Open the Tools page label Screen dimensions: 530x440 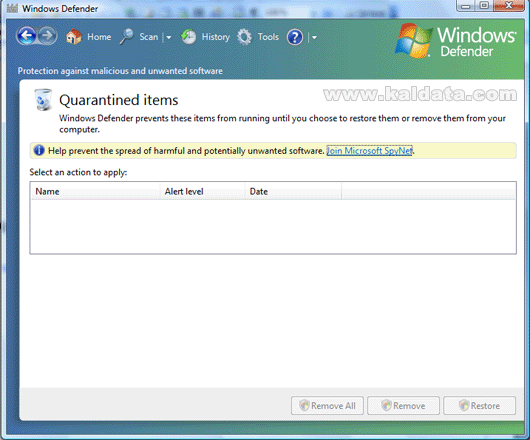[x=268, y=37]
